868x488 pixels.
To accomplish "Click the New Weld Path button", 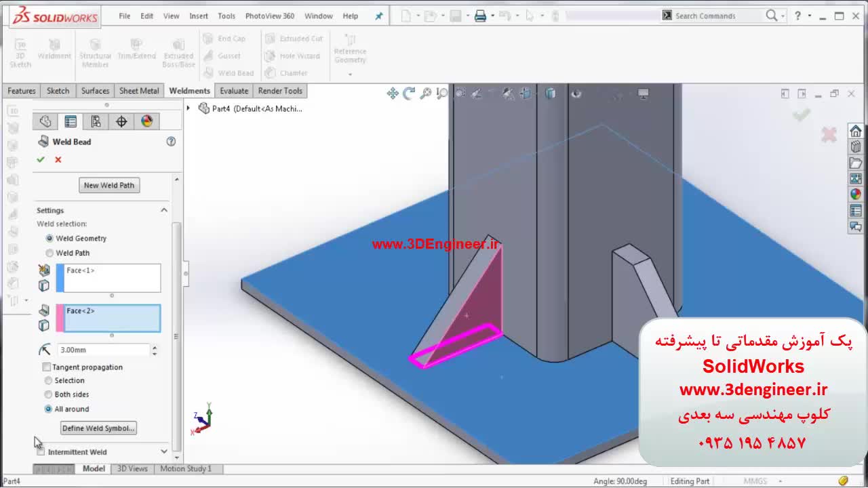I will (109, 185).
